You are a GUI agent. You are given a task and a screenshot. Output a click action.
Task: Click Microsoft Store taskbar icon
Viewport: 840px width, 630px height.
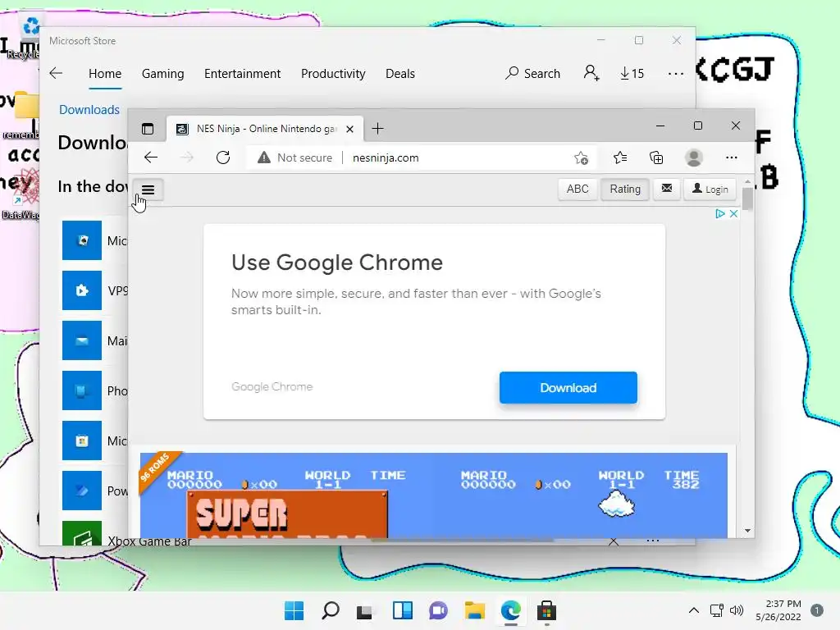tap(546, 610)
